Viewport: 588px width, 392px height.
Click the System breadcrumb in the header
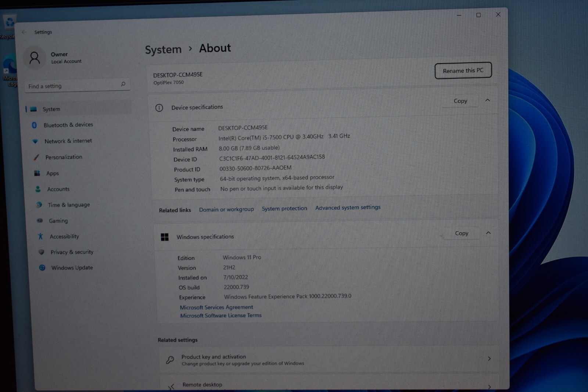click(x=163, y=50)
